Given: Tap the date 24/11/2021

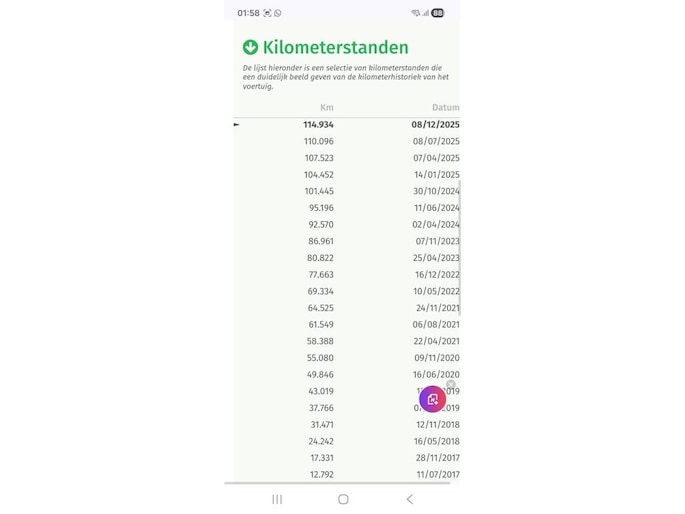Looking at the screenshot, I should pyautogui.click(x=437, y=308).
